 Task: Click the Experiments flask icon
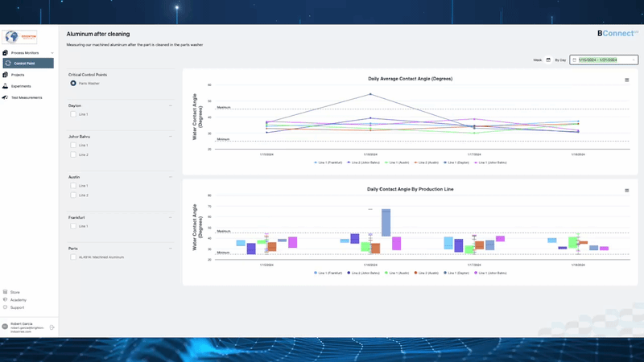point(6,86)
